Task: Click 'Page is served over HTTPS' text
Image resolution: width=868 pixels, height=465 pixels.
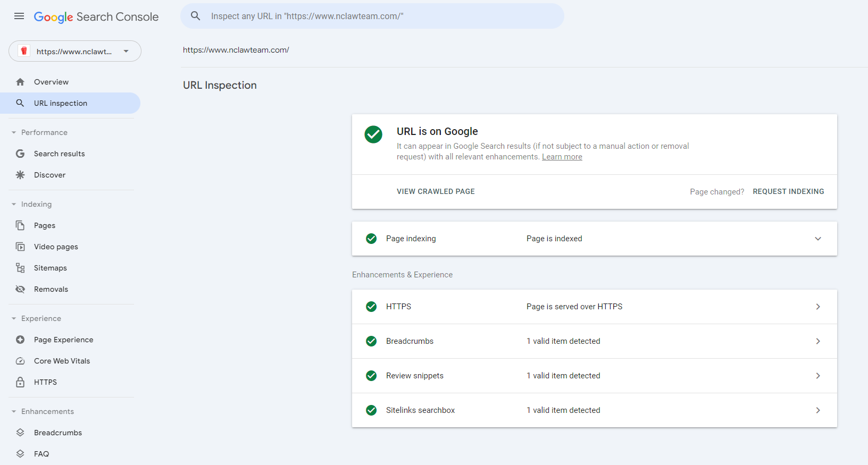Action: (574, 307)
